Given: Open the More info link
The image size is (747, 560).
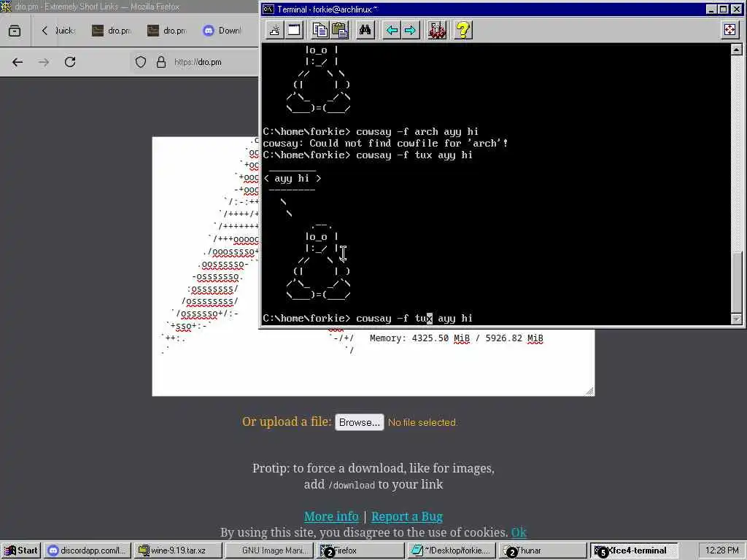Looking at the screenshot, I should coord(331,517).
